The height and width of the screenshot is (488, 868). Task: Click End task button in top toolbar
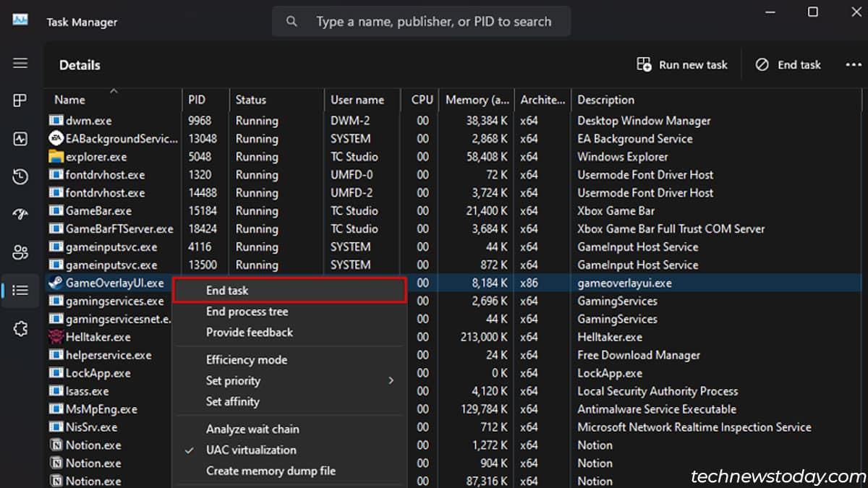pyautogui.click(x=788, y=64)
